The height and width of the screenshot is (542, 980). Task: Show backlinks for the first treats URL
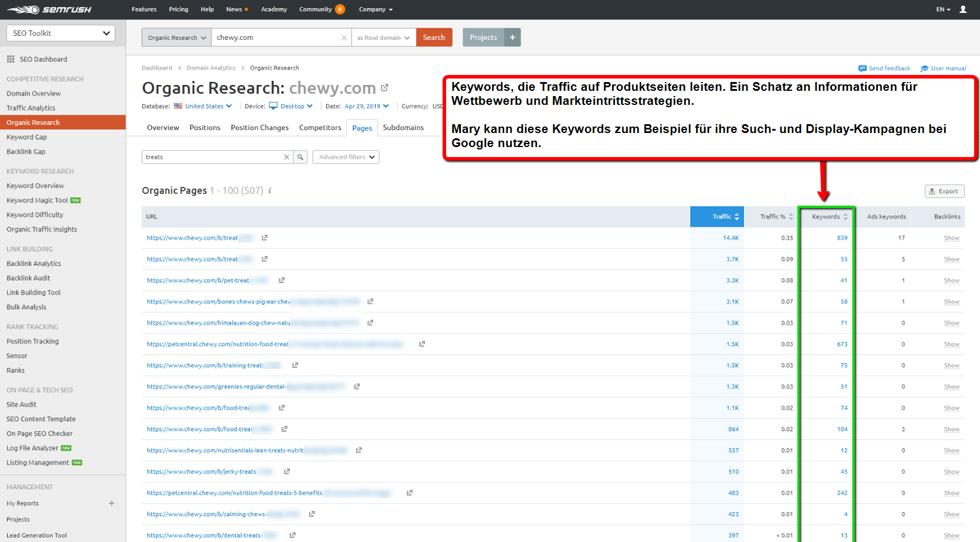(x=951, y=238)
